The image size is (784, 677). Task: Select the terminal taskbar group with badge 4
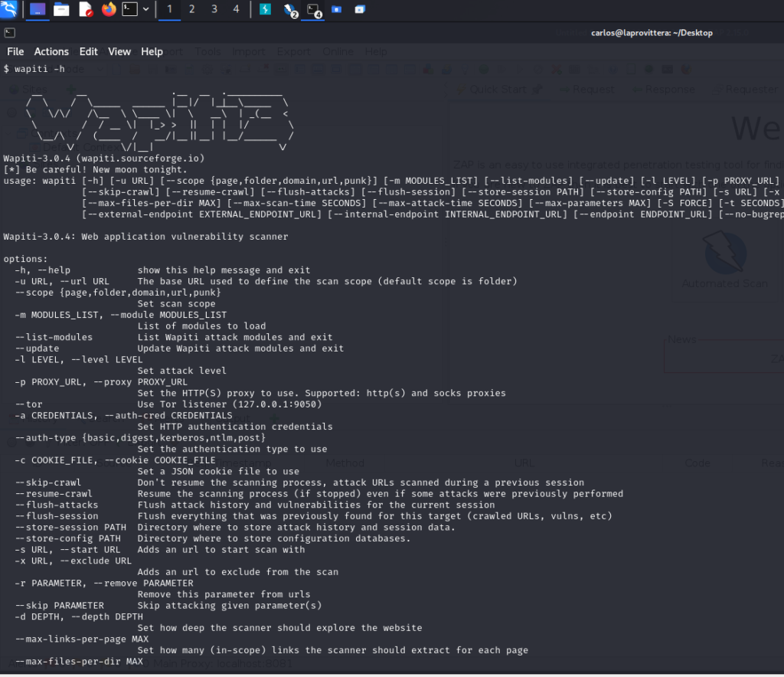[313, 10]
